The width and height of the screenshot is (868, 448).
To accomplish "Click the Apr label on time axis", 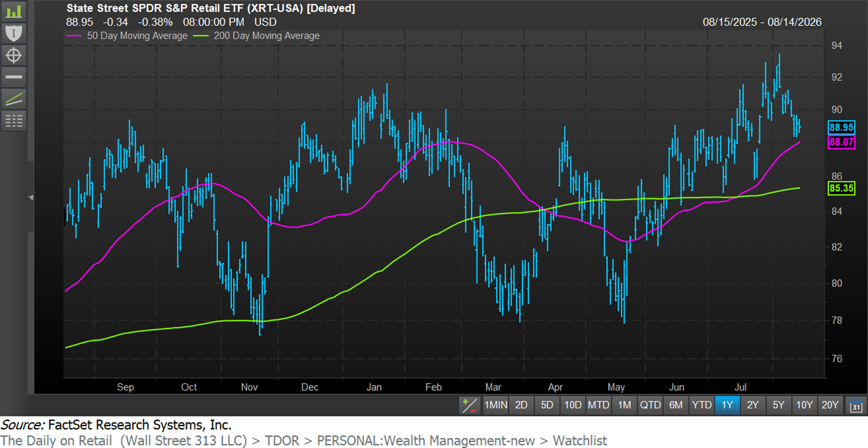I will tap(555, 387).
